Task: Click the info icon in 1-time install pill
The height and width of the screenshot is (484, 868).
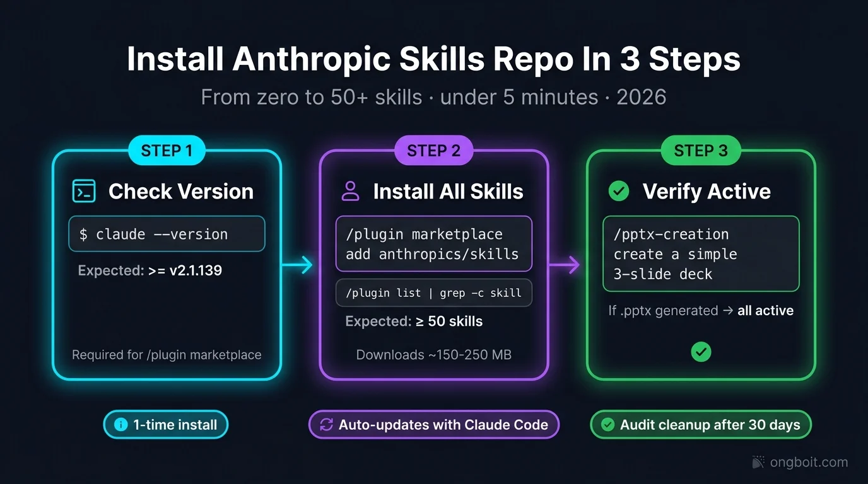Action: (x=120, y=425)
